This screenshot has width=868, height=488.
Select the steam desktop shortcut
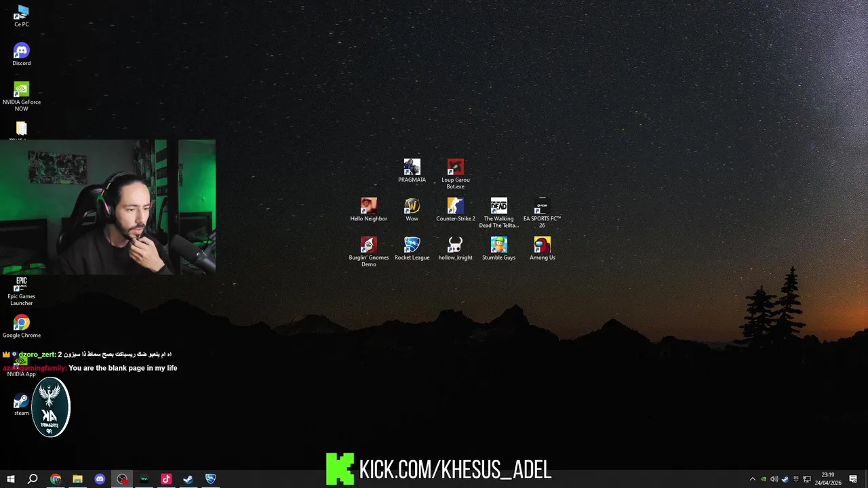22,405
